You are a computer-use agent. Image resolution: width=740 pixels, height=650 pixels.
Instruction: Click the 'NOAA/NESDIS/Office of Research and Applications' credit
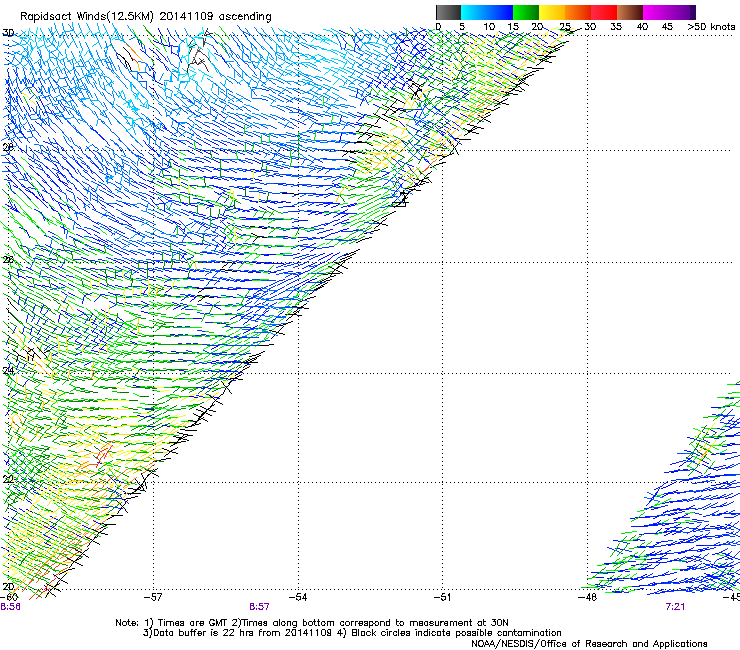point(589,644)
